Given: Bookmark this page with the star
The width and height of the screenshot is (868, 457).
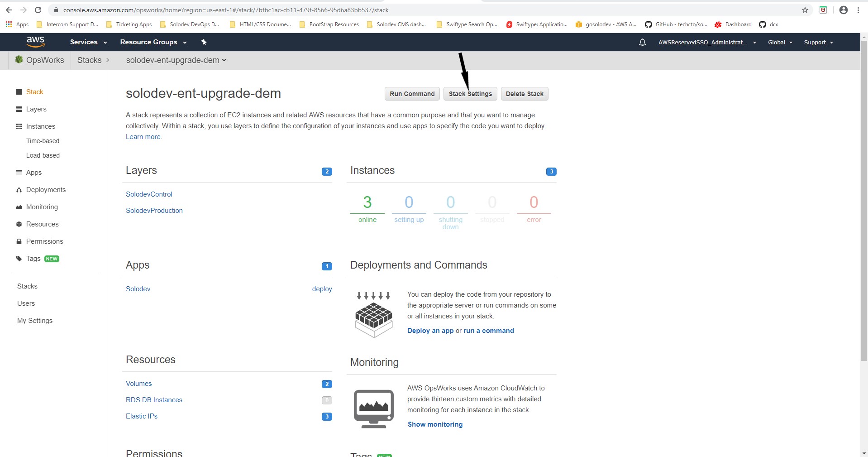Looking at the screenshot, I should tap(805, 10).
